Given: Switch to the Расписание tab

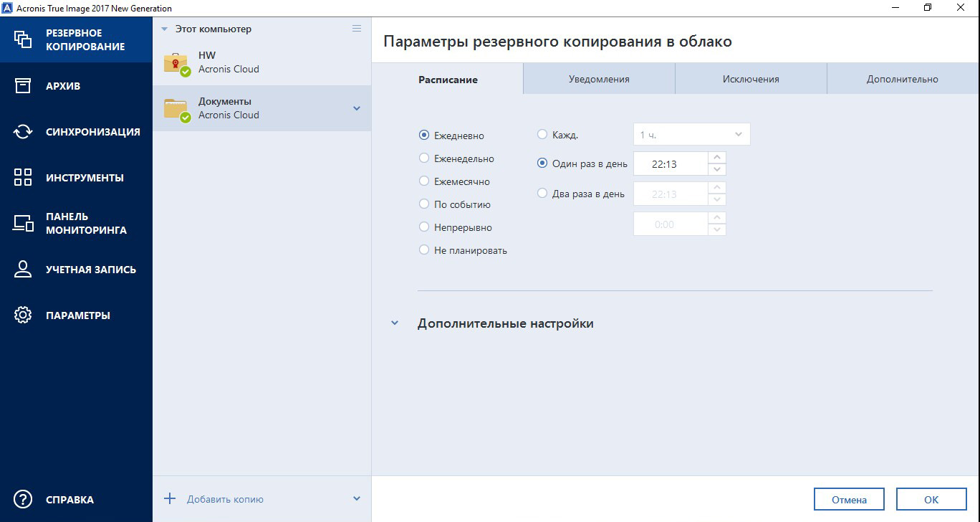Looking at the screenshot, I should (448, 79).
